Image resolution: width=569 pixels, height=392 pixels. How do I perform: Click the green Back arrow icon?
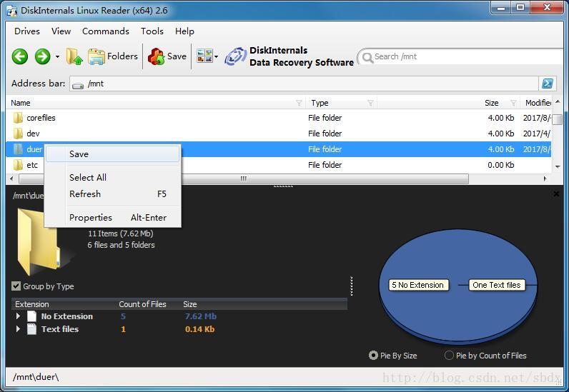point(19,56)
